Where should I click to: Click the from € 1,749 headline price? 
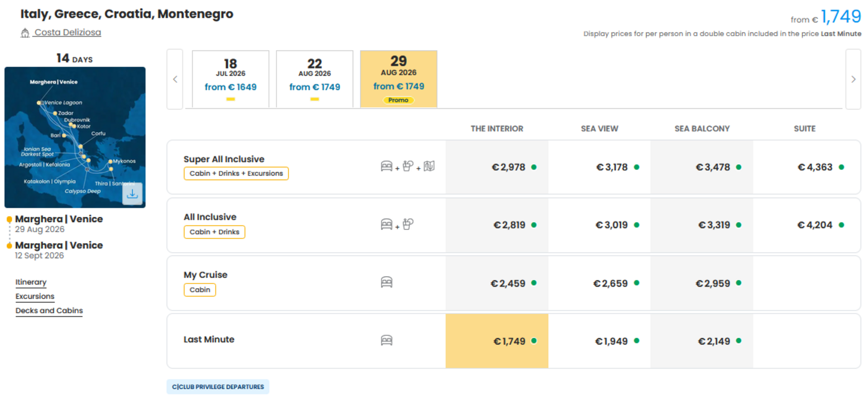click(x=826, y=17)
